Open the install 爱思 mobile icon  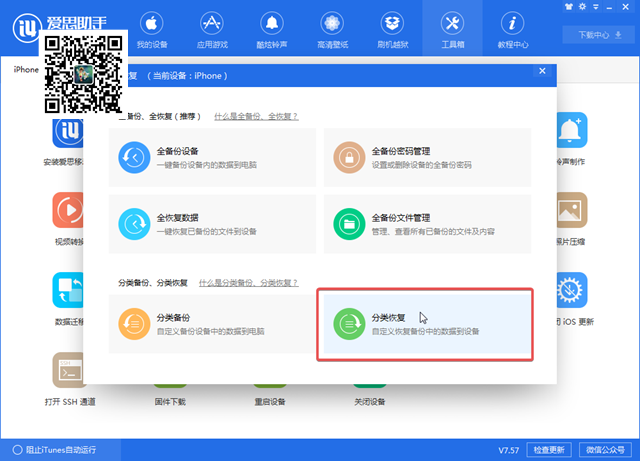pos(68,133)
